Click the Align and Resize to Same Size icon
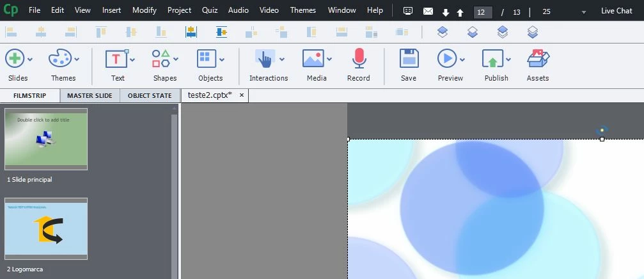Screen dimensions: 644x279 coord(402,31)
